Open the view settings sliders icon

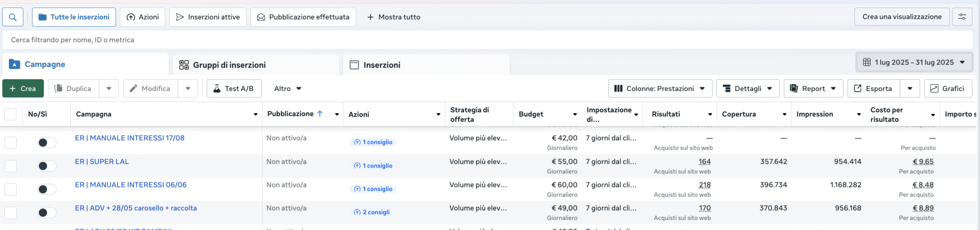coord(962,17)
